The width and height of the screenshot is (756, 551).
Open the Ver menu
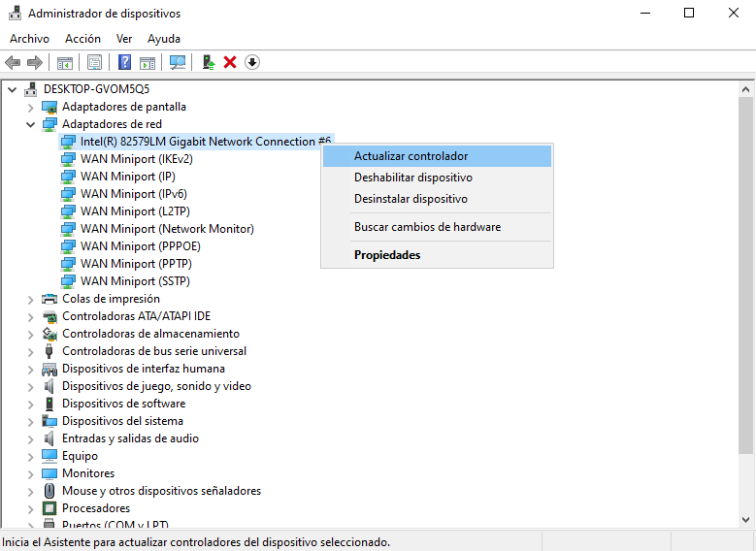pyautogui.click(x=124, y=39)
